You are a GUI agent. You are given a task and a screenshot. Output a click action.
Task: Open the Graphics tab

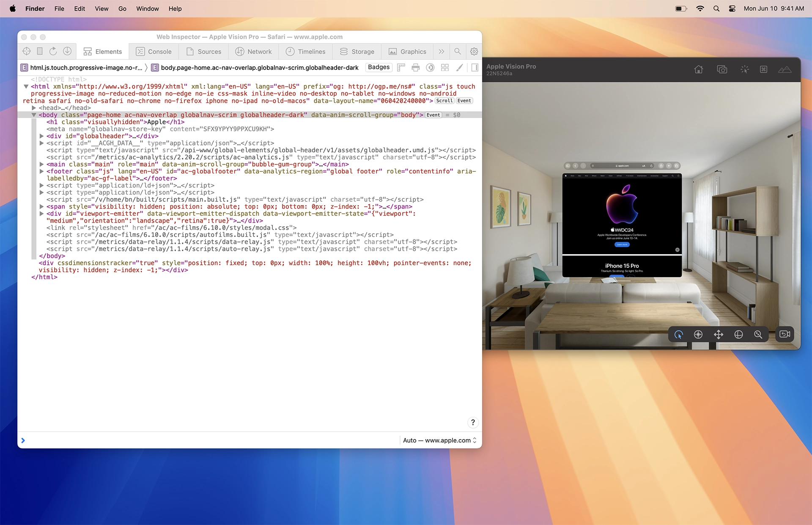pyautogui.click(x=408, y=51)
